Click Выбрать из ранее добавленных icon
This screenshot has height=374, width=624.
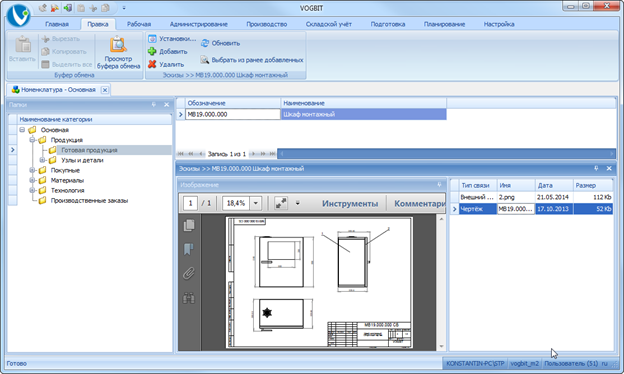(x=205, y=60)
